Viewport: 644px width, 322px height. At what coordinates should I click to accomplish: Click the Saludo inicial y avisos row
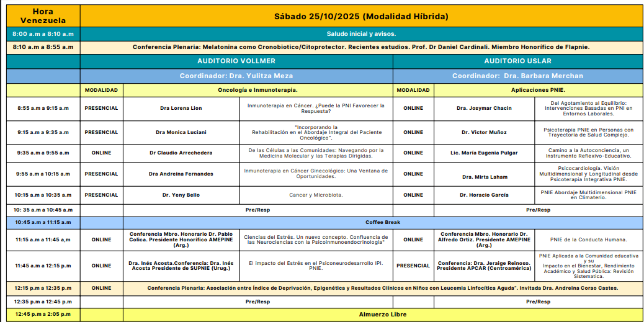coord(361,34)
